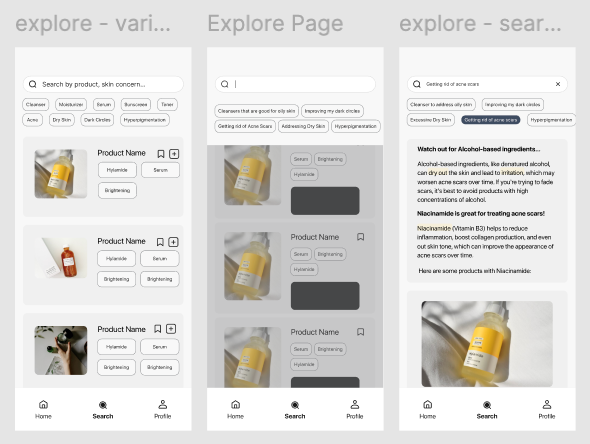Click the dark button on the middle product in the Explore Page frame

[x=325, y=296]
